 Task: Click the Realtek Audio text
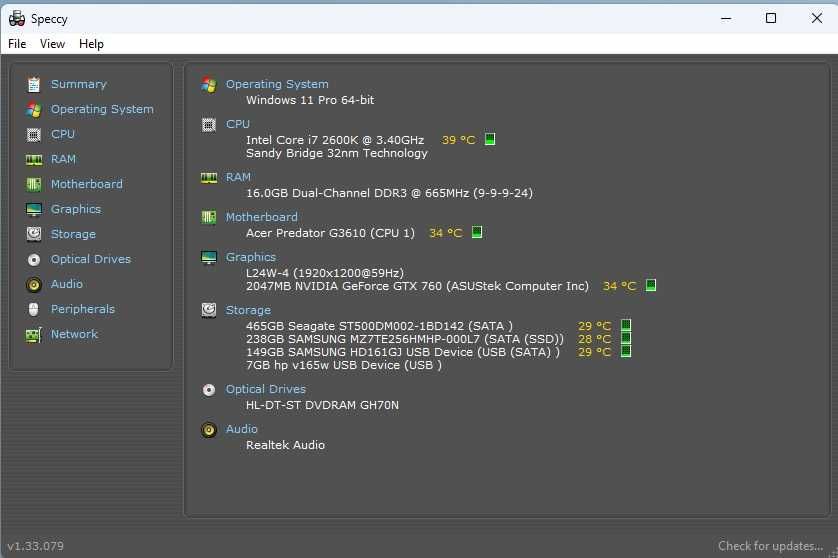(285, 445)
